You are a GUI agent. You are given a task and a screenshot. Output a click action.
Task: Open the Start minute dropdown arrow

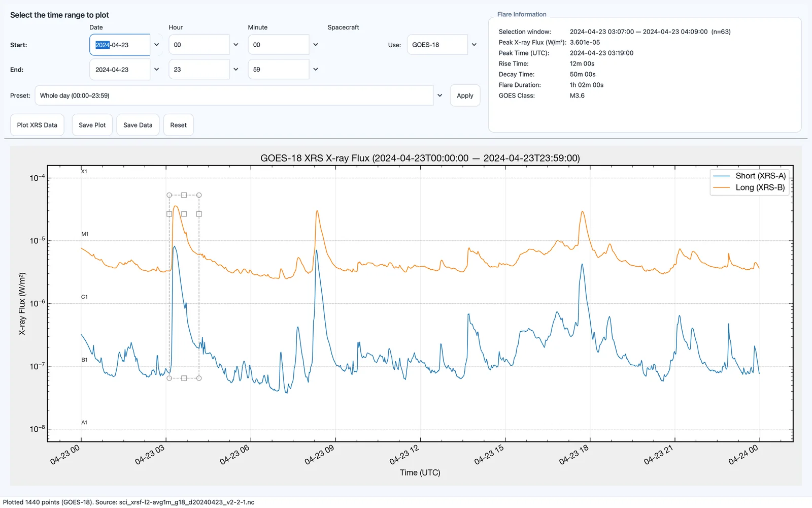point(316,45)
